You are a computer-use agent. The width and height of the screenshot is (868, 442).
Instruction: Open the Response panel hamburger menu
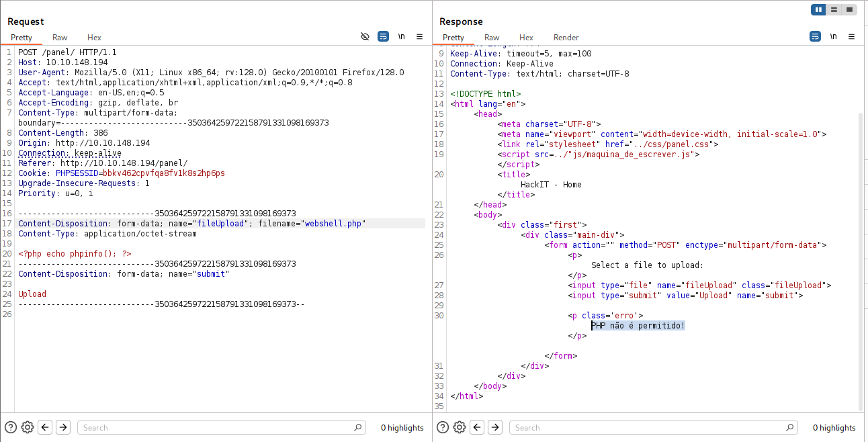tap(851, 37)
